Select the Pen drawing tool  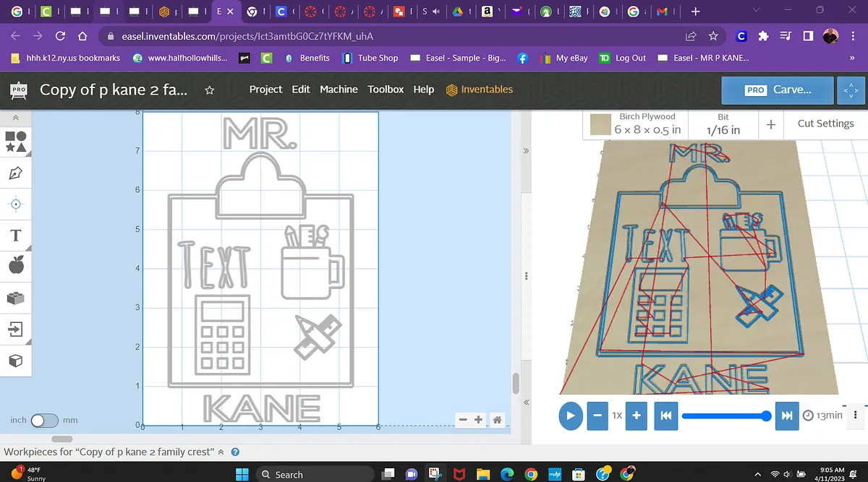click(16, 173)
